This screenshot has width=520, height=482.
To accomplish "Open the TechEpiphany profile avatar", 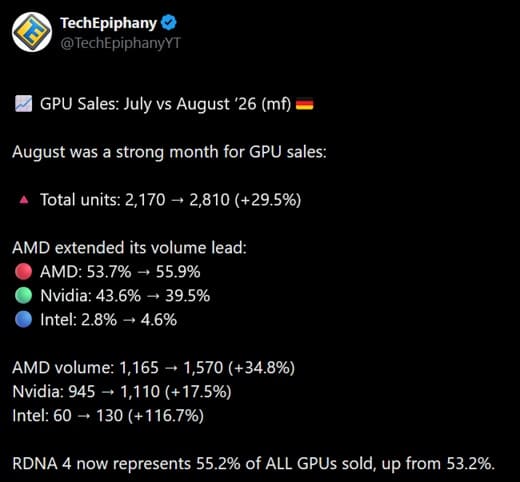I will [32, 32].
